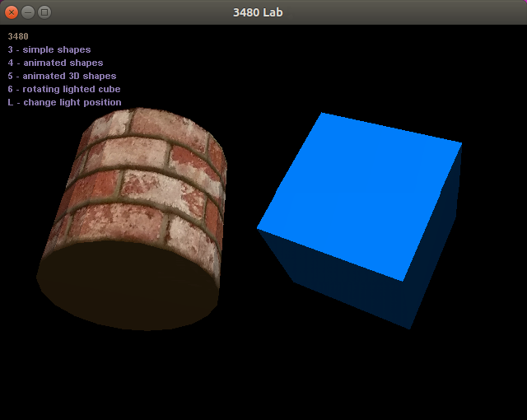Choose "4 - animated shapes" menu line
This screenshot has height=420, width=527.
pyautogui.click(x=55, y=63)
